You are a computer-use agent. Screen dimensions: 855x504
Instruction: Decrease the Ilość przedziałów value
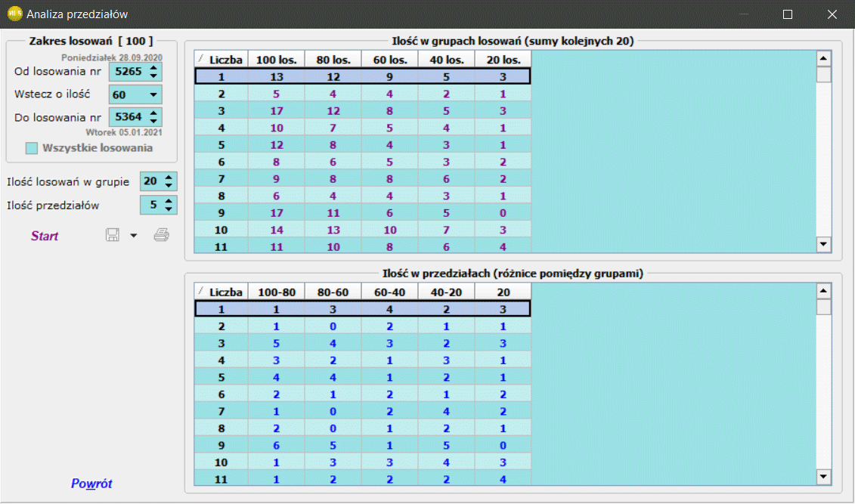[169, 209]
